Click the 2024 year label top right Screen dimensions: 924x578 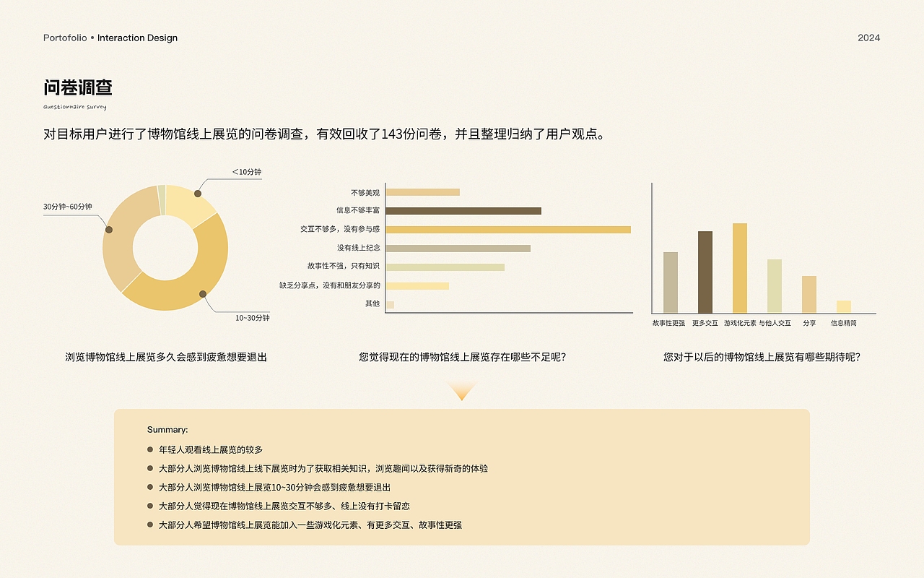pos(869,38)
